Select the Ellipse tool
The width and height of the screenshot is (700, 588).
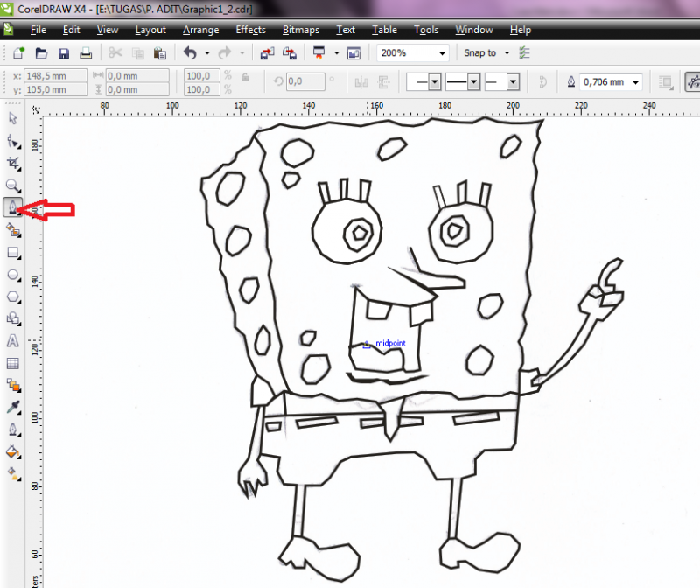coord(13,275)
